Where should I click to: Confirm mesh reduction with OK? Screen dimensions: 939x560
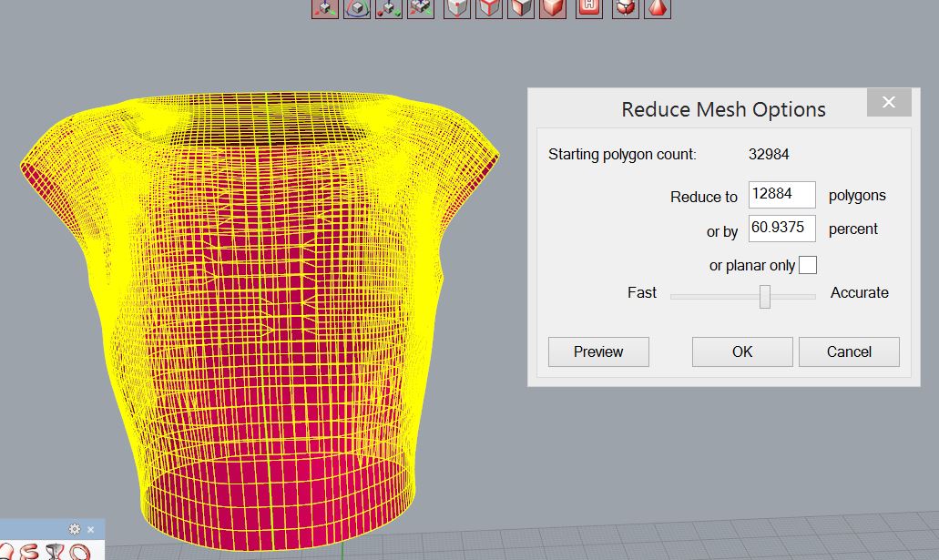[742, 351]
